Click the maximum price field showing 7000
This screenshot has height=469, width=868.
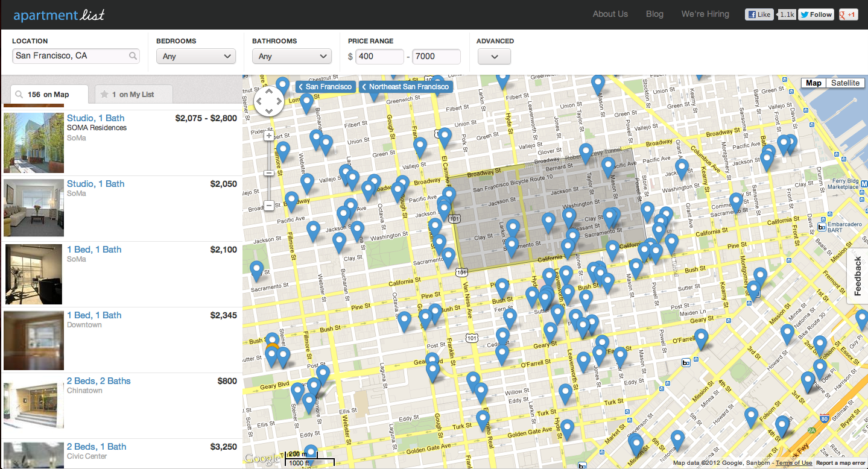437,57
